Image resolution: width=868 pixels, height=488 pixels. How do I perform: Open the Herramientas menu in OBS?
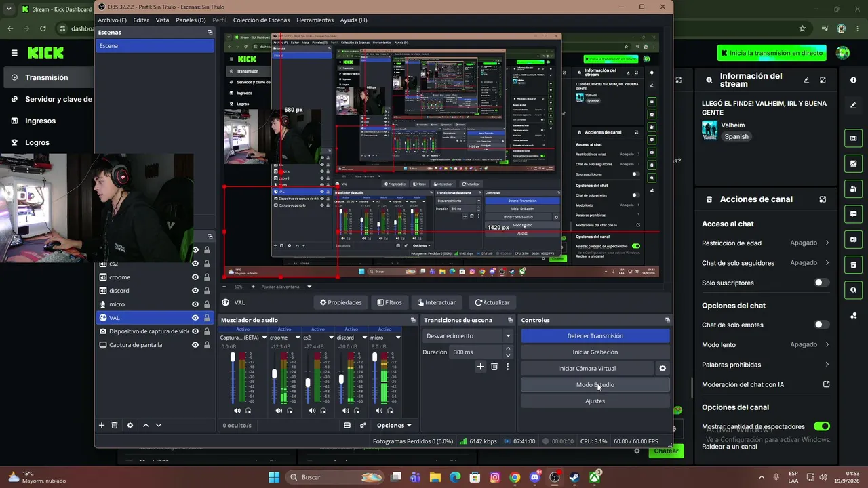tap(315, 20)
